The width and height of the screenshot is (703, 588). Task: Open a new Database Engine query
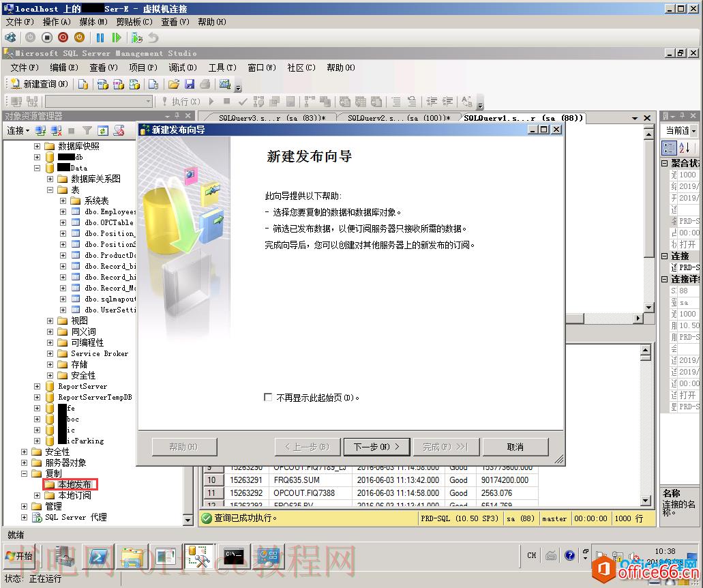[83, 84]
